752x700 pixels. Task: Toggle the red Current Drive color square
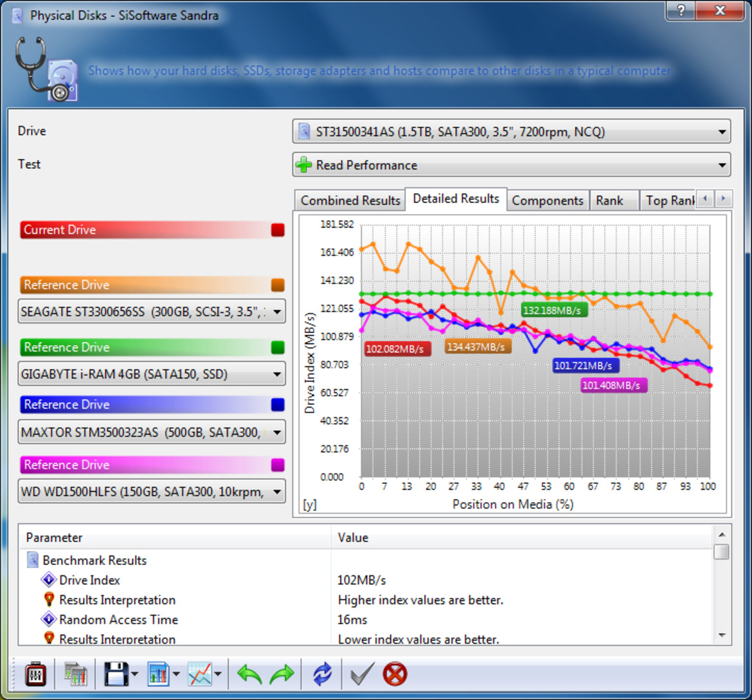(x=278, y=230)
